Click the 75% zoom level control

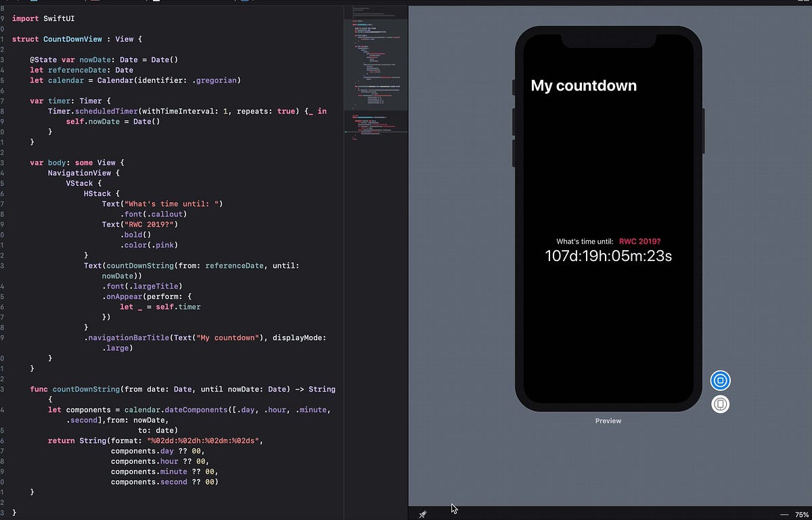click(x=800, y=514)
